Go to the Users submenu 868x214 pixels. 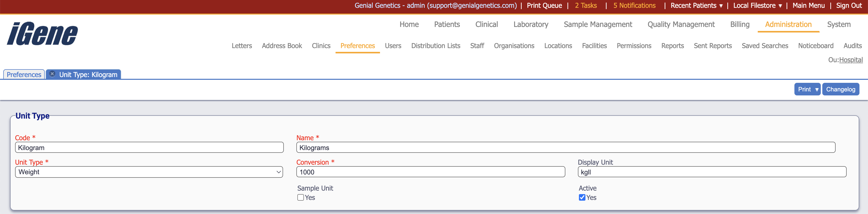coord(393,46)
